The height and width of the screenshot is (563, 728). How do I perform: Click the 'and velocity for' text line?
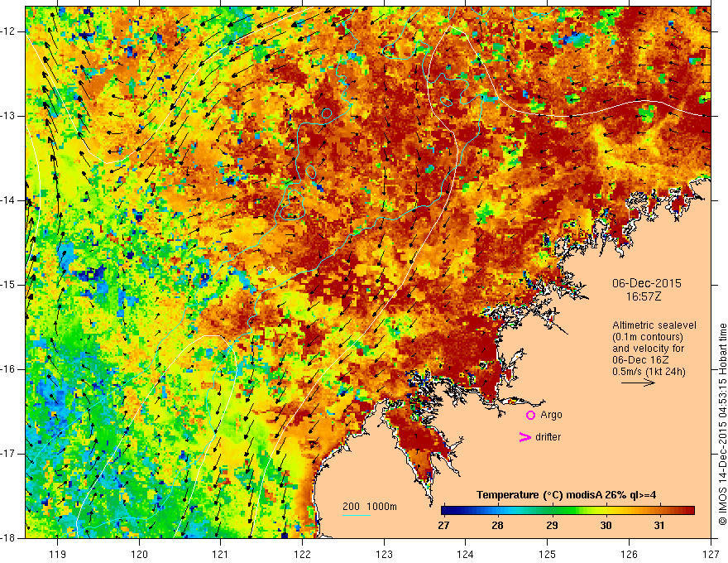[648, 349]
